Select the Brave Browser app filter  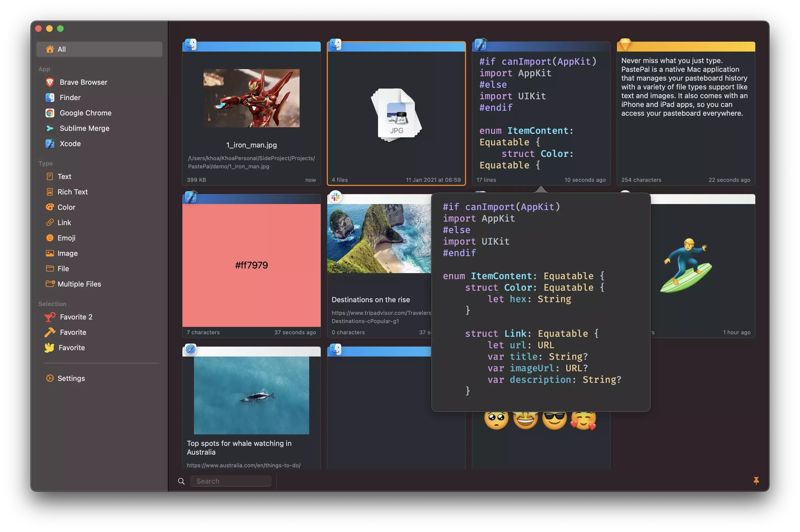pyautogui.click(x=83, y=82)
